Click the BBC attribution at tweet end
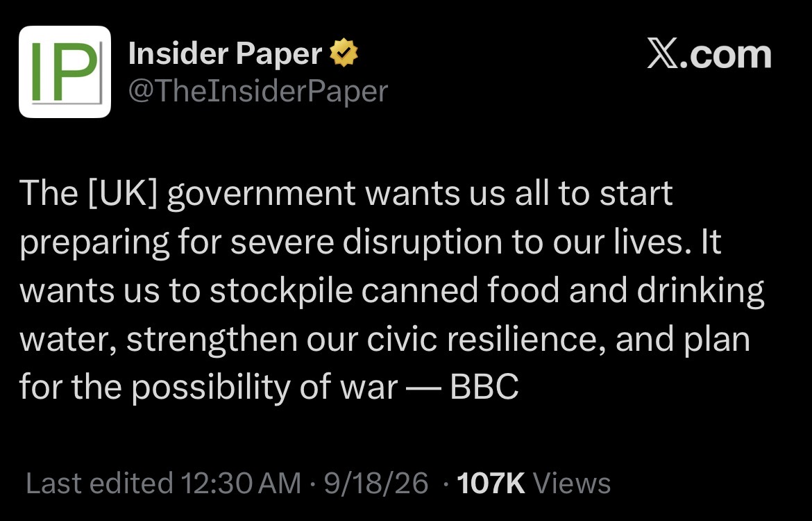Viewport: 812px width, 521px height. 484,387
